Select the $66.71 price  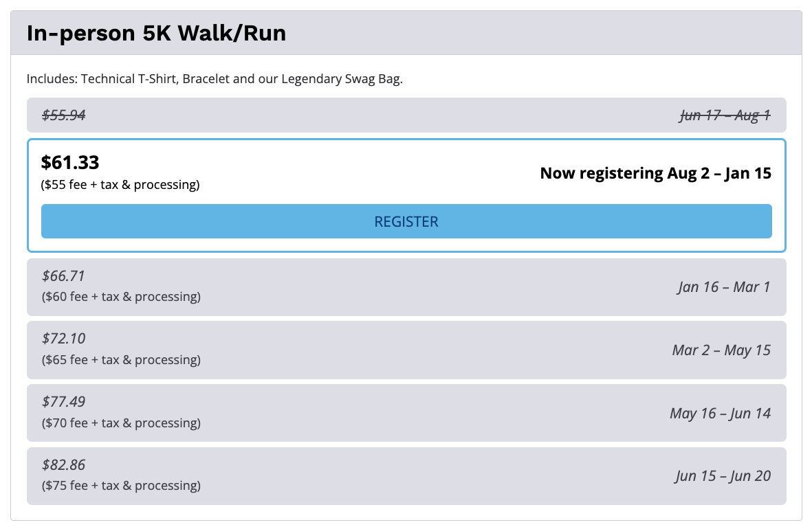63,276
